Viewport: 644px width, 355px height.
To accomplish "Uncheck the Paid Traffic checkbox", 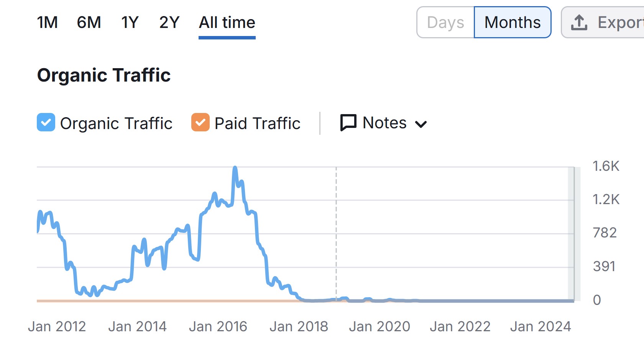I will [200, 123].
